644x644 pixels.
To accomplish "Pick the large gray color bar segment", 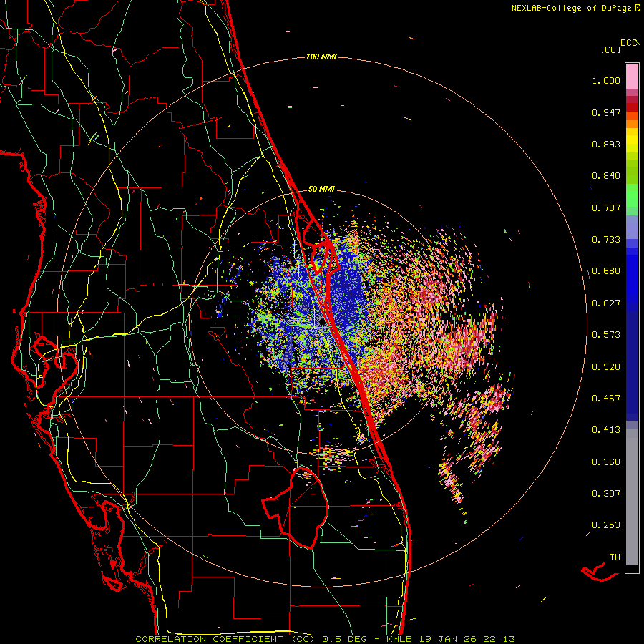I will [x=632, y=497].
